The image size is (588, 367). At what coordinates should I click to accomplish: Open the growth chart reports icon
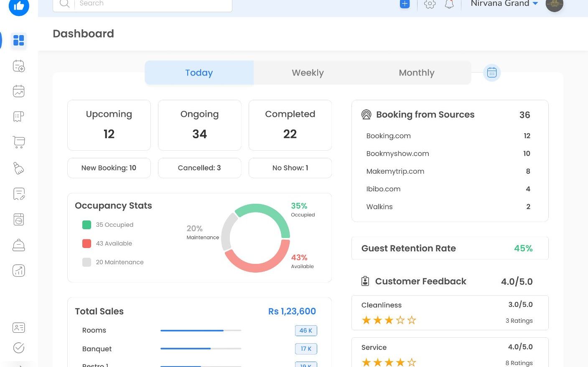click(x=19, y=271)
